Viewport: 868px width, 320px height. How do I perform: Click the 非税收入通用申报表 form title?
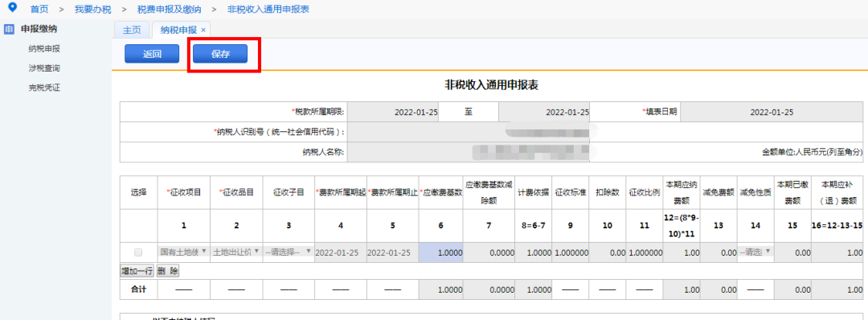[x=492, y=84]
